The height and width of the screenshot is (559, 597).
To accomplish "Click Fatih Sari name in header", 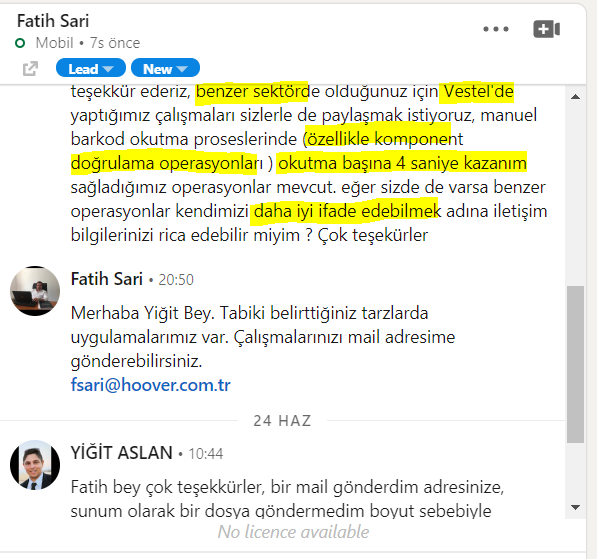I will click(53, 21).
